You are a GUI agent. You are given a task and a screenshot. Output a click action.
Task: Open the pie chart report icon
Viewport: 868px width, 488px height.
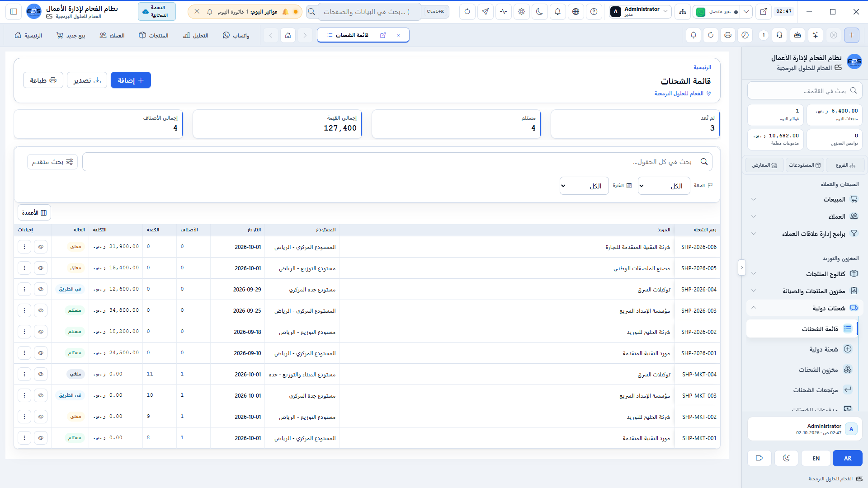pos(745,35)
